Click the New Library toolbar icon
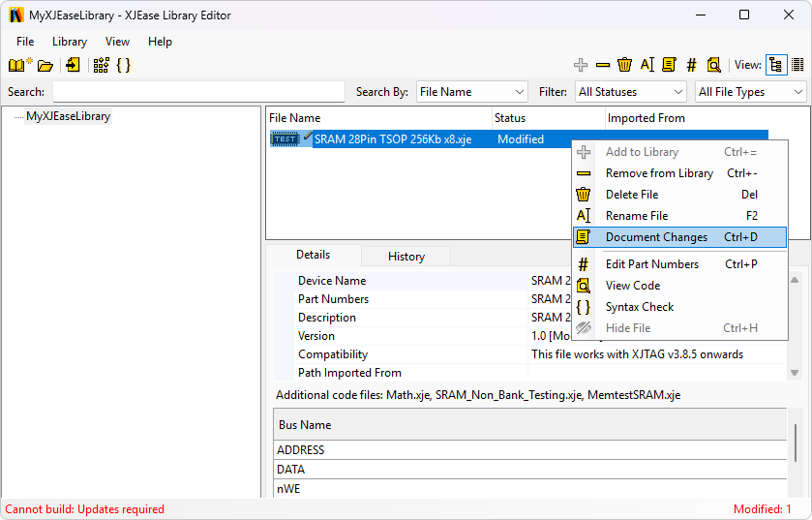 pyautogui.click(x=19, y=65)
